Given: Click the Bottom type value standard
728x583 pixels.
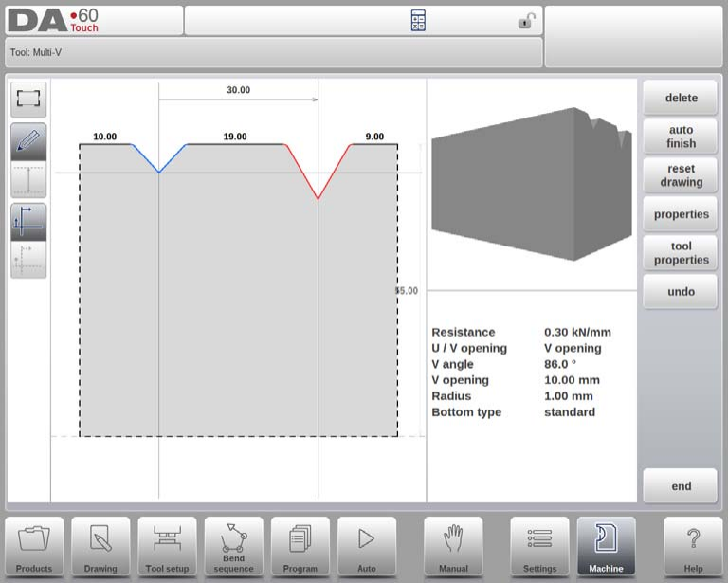Looking at the screenshot, I should pos(570,412).
